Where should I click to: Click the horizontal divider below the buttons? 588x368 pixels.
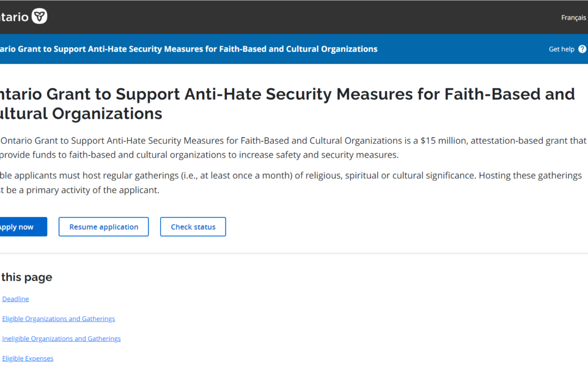(x=294, y=253)
